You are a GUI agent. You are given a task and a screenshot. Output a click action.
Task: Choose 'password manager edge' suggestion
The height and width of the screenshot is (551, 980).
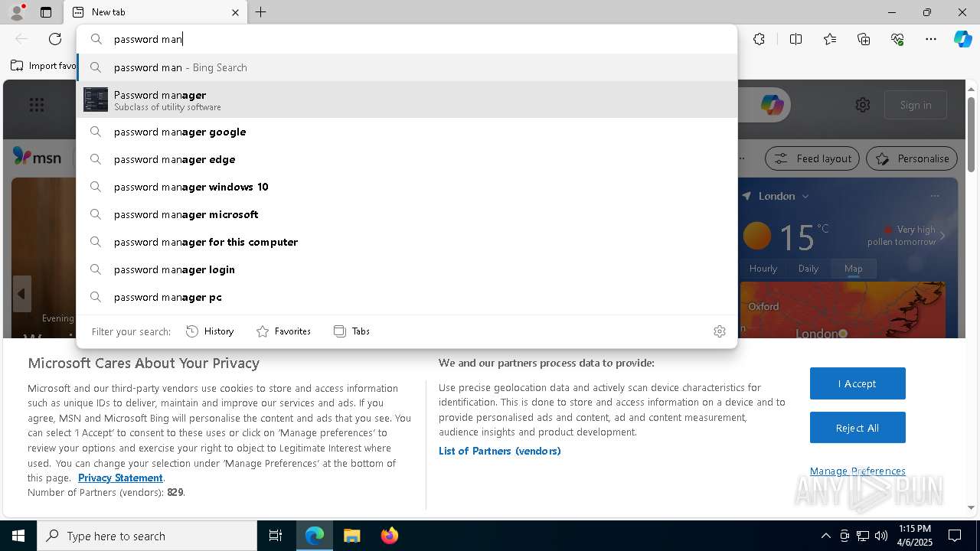coord(407,159)
